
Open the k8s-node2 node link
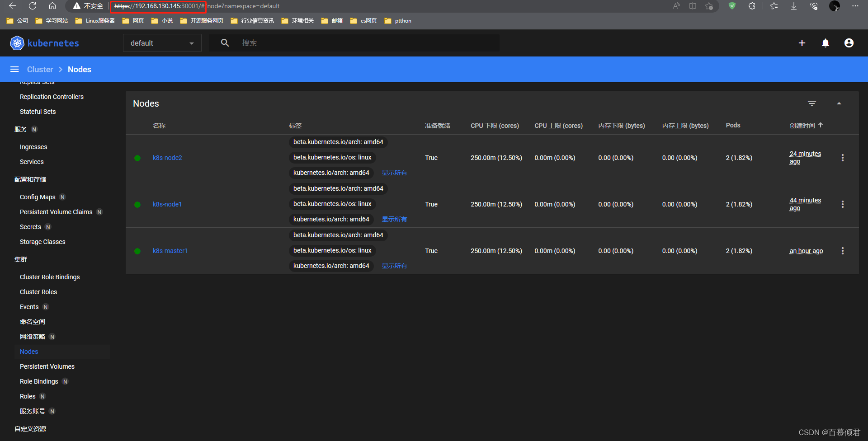167,158
